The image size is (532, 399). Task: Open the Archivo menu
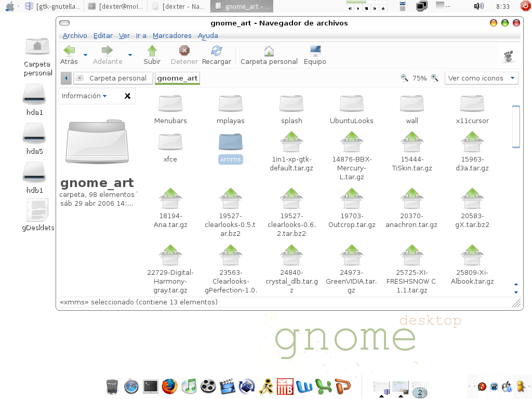[75, 36]
